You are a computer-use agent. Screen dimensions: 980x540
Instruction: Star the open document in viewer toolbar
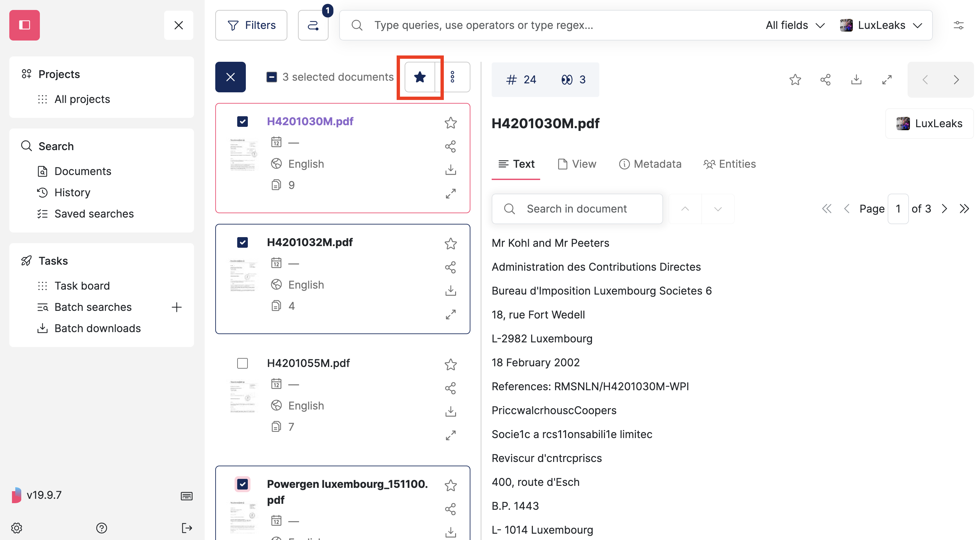(x=795, y=79)
